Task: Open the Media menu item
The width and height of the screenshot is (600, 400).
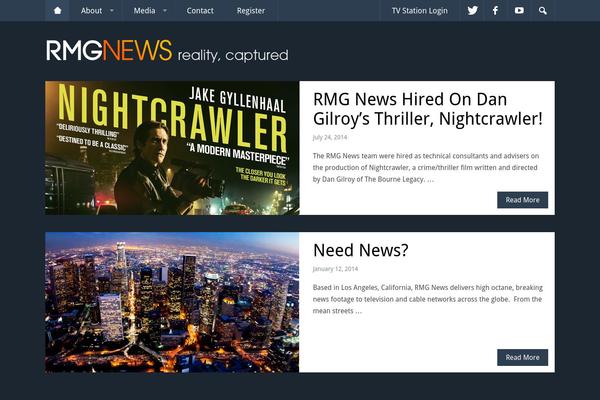Action: tap(144, 11)
